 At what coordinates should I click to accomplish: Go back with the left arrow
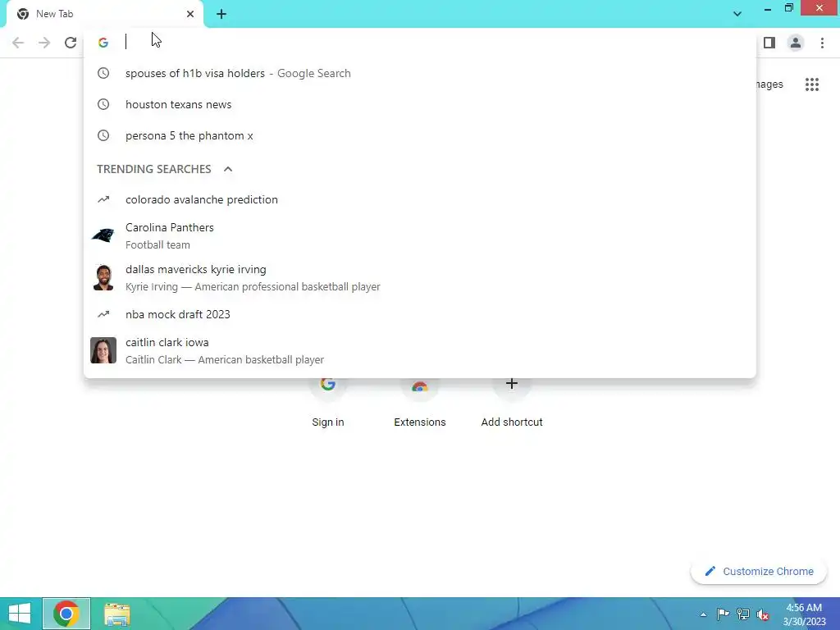point(18,43)
